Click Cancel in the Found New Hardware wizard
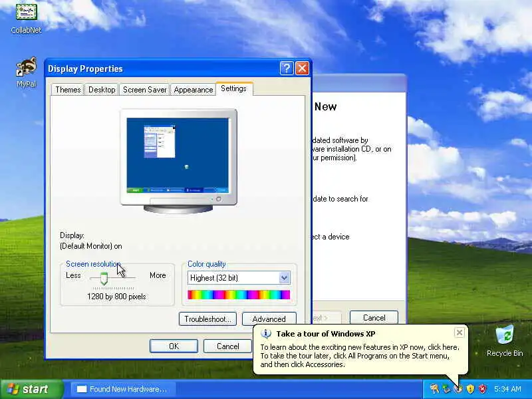The image size is (532, 399). 374,318
